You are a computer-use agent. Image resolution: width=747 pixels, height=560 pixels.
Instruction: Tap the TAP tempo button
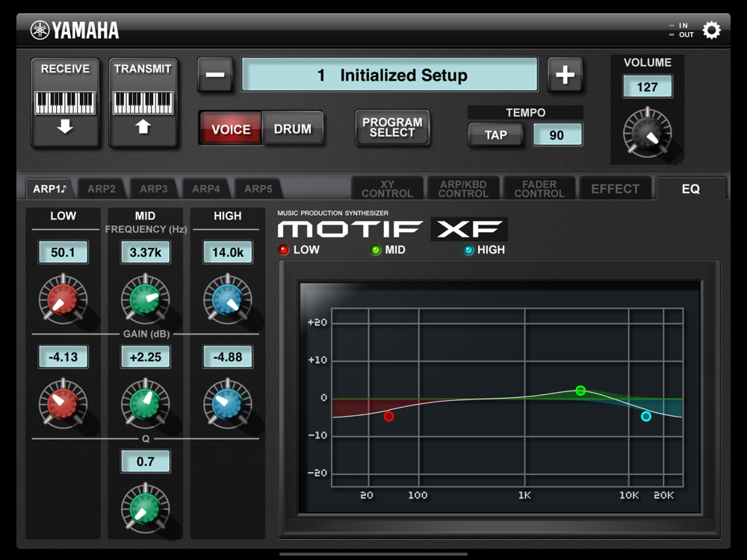point(495,134)
